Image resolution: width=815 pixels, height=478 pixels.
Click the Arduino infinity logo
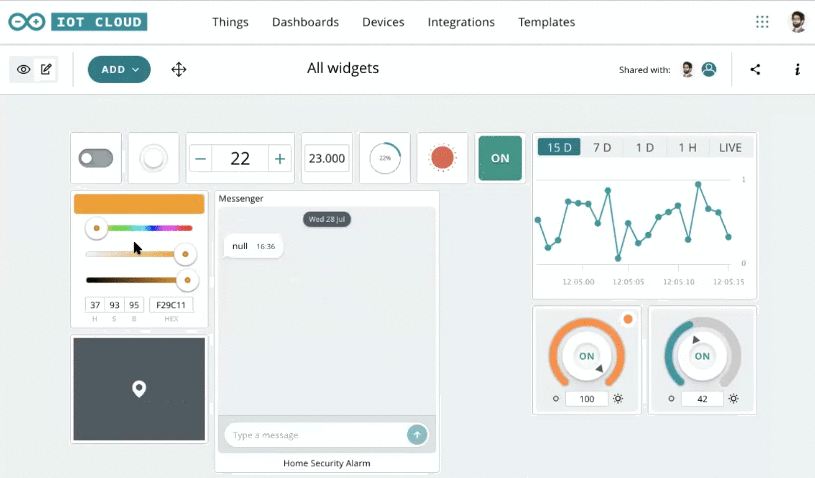click(x=27, y=22)
